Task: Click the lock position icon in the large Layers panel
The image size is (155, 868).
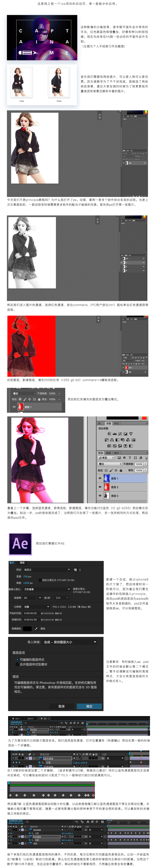Action: [116, 470]
